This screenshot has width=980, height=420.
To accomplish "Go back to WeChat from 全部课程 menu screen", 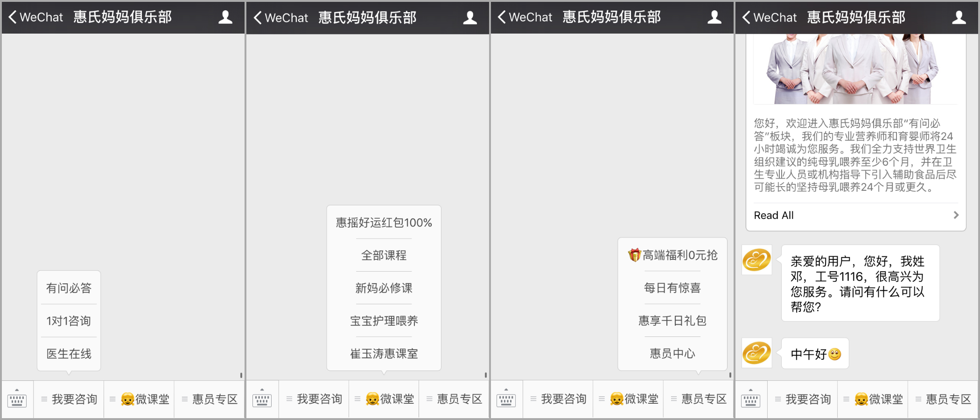I will tap(280, 18).
